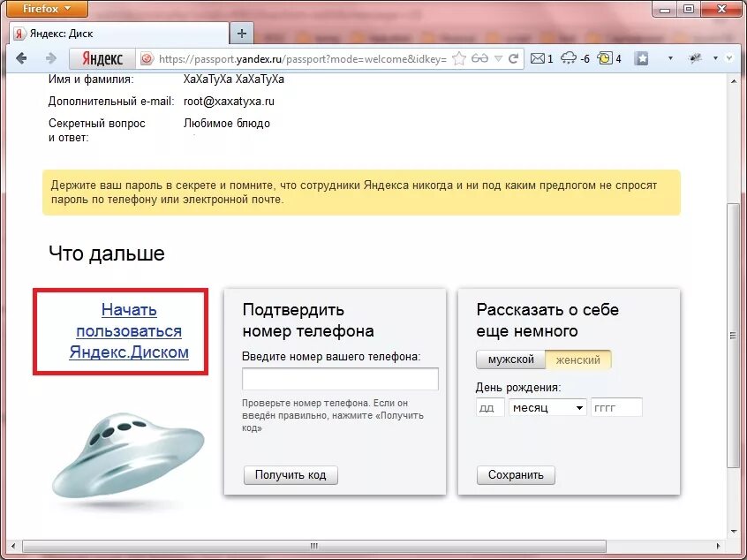The width and height of the screenshot is (747, 560).
Task: Reload the page with refresh icon
Action: coord(513,58)
